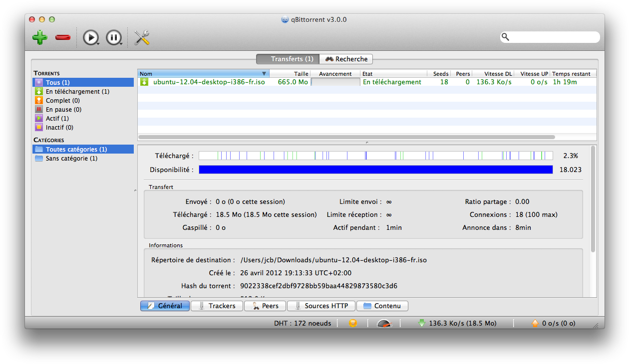Viewport: 629px width, 364px height.
Task: Click the 2.3% downloaded percentage
Action: 570,156
